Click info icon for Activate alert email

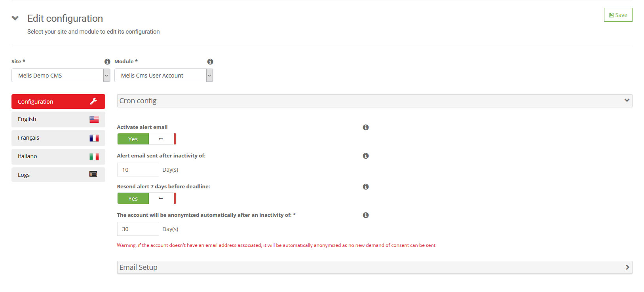[x=366, y=127]
